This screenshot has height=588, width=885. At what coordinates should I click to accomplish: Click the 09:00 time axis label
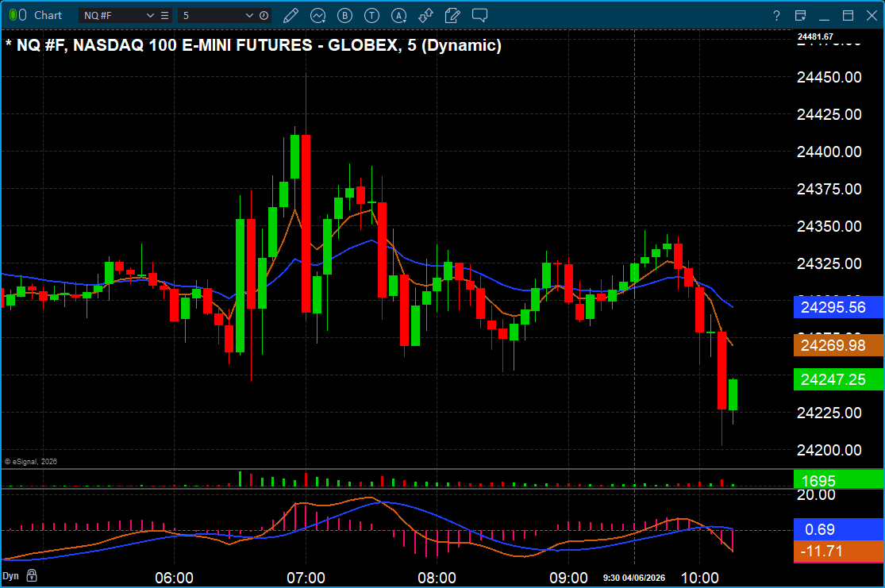(x=568, y=578)
